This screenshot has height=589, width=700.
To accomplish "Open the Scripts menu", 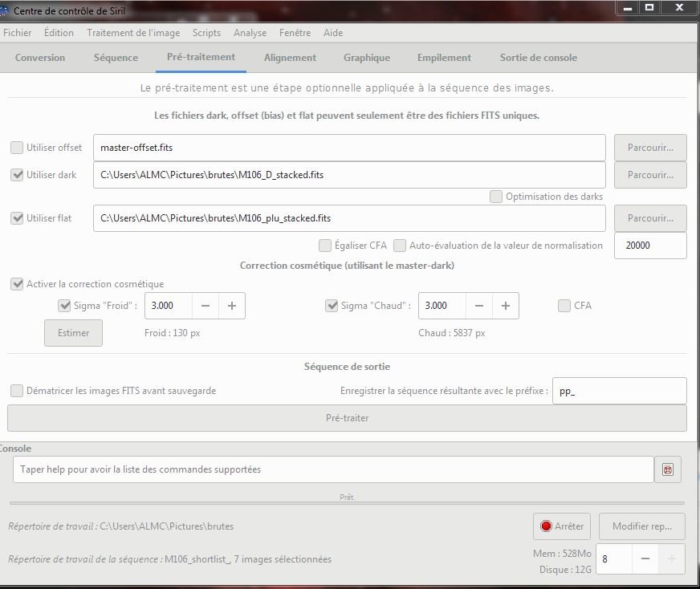I will click(x=206, y=33).
